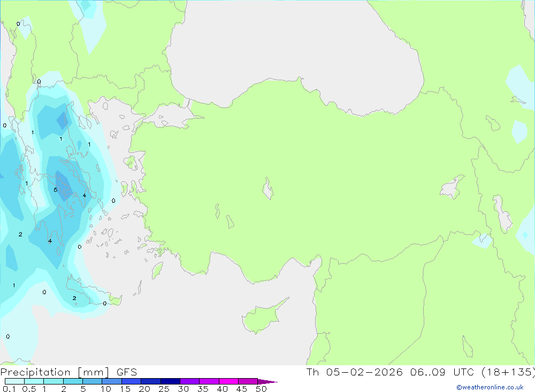Viewport: 535px width, 392px height.
Task: Click the '06..09 UTC' time text
Action: 442,372
